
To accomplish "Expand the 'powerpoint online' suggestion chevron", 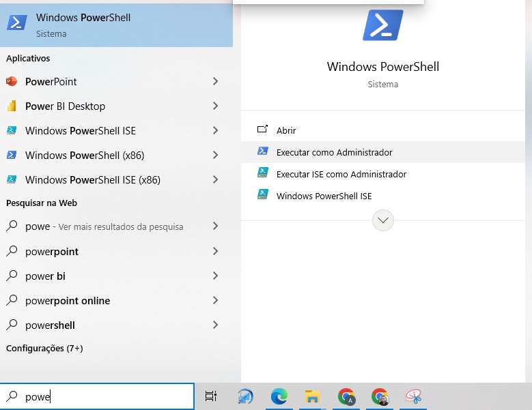I will click(x=215, y=300).
